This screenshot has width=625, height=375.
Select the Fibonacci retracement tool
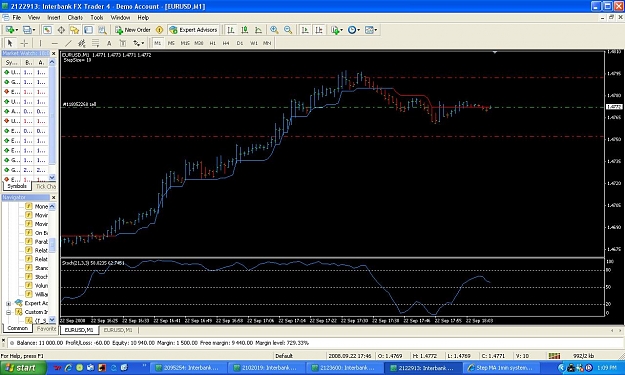pos(95,43)
